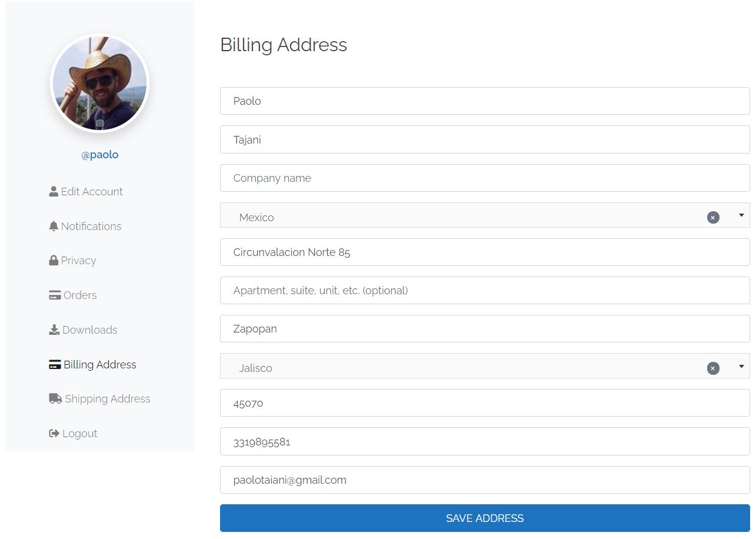The width and height of the screenshot is (756, 539).
Task: Click the phone number field 3319895581
Action: click(485, 441)
